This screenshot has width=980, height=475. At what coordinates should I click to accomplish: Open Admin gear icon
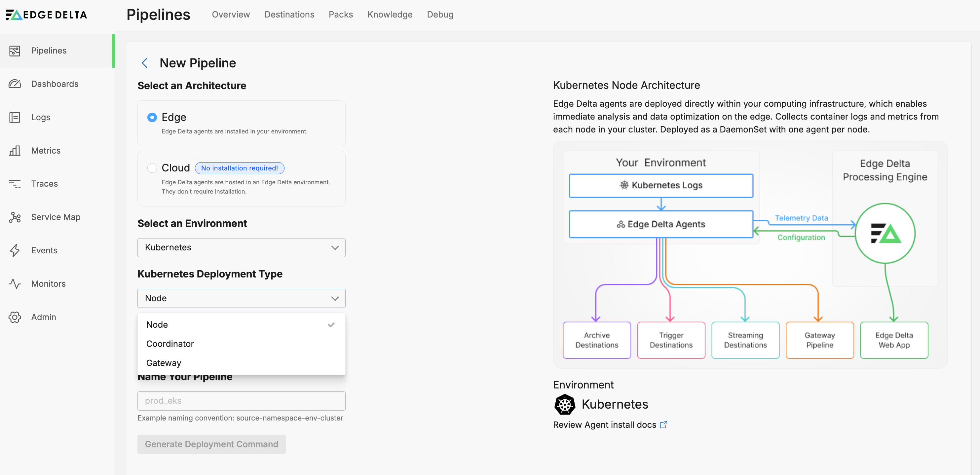[x=15, y=317]
